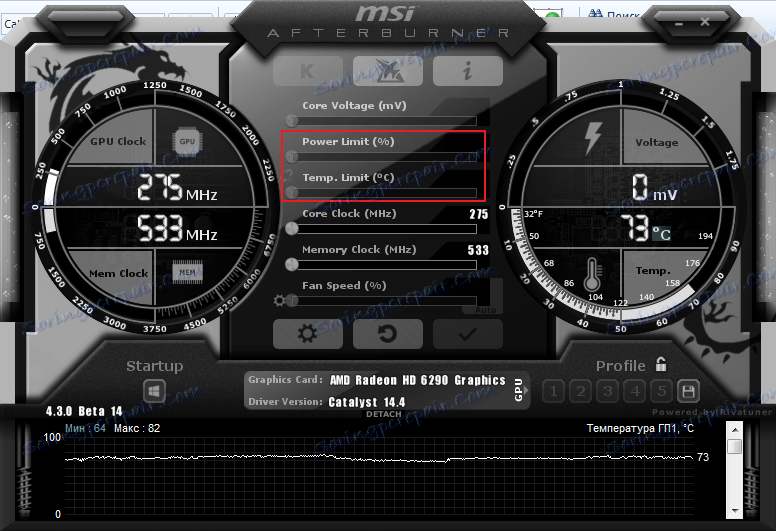Viewport: 776px width, 531px height.
Task: Toggle apply at Windows startup icon
Action: click(x=154, y=391)
